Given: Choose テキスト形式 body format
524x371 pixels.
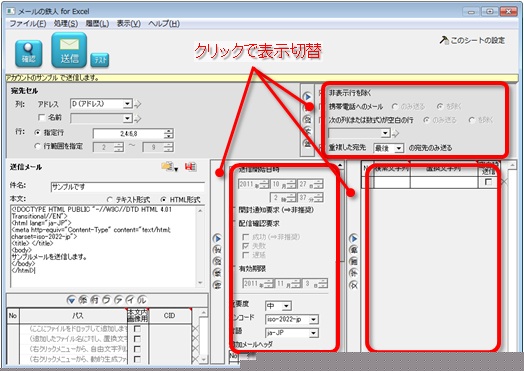Looking at the screenshot, I should (x=109, y=200).
